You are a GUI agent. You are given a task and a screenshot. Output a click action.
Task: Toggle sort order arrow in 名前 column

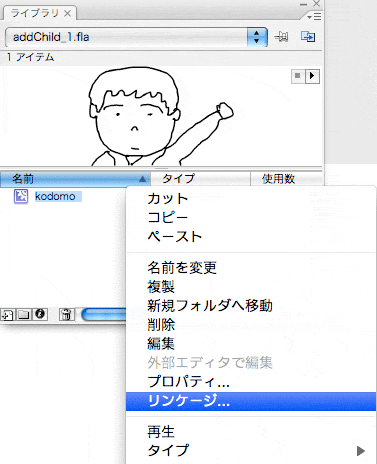[x=142, y=179]
